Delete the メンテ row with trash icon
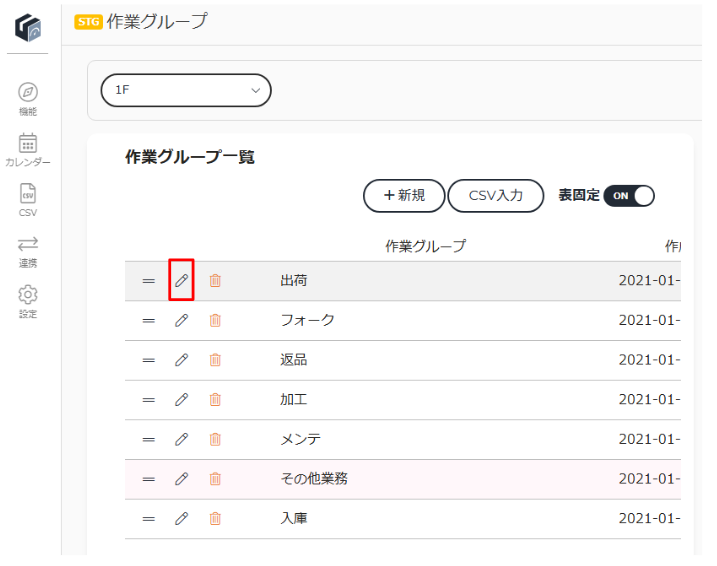This screenshot has height=566, width=717. click(x=215, y=439)
